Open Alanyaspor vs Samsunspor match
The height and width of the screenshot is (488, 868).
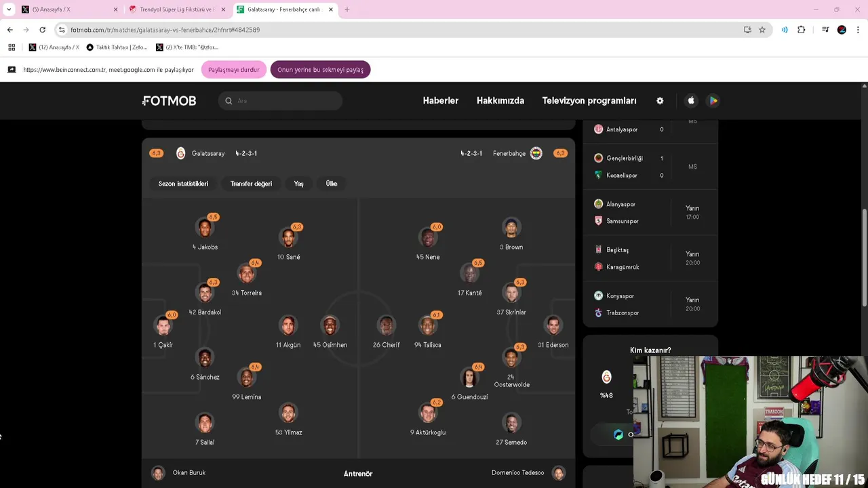click(650, 212)
